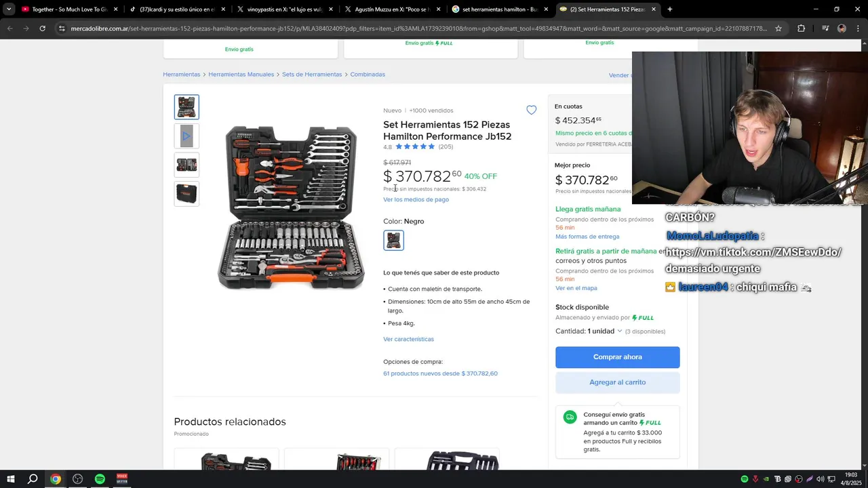The image size is (868, 488).
Task: Open the volume speaker icon in the tray
Action: [x=821, y=479]
